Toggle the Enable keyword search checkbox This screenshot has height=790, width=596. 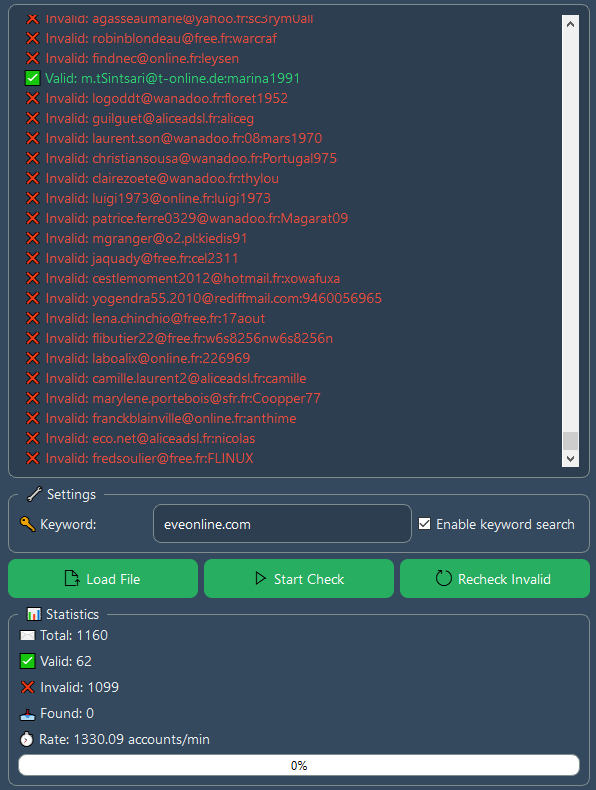click(x=425, y=524)
